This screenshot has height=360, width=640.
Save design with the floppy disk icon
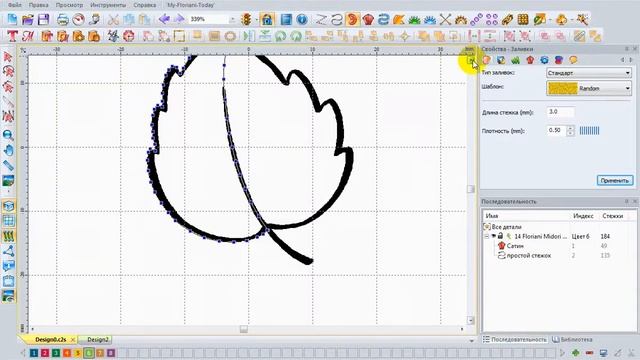coord(43,19)
